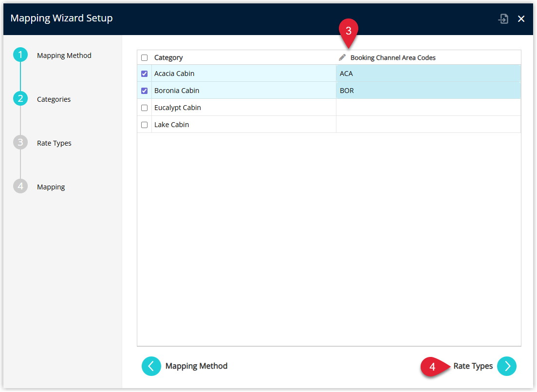537x392 pixels.
Task: Toggle the select-all checkbox in the Category header
Action: click(x=145, y=57)
